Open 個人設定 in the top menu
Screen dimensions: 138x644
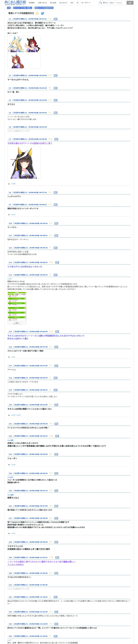tap(53, 3)
